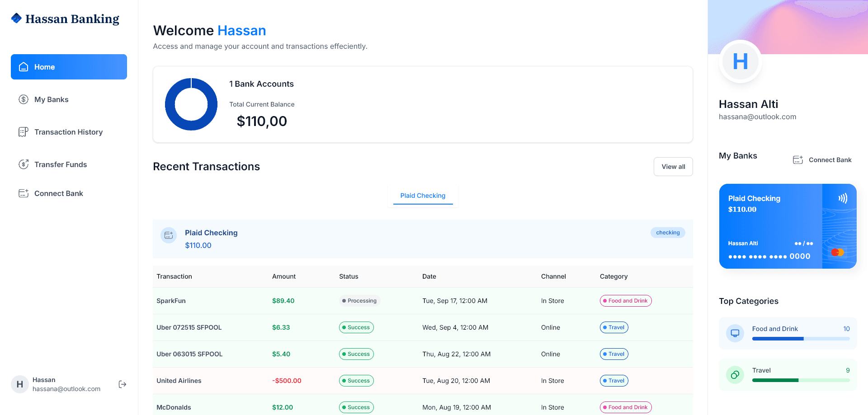
Task: Click the H profile avatar at the top right
Action: (740, 61)
